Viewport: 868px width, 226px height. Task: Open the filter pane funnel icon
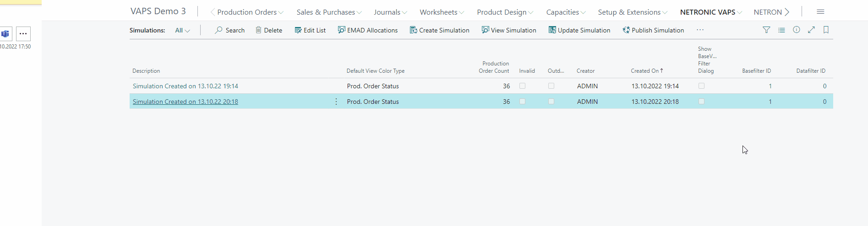(766, 30)
